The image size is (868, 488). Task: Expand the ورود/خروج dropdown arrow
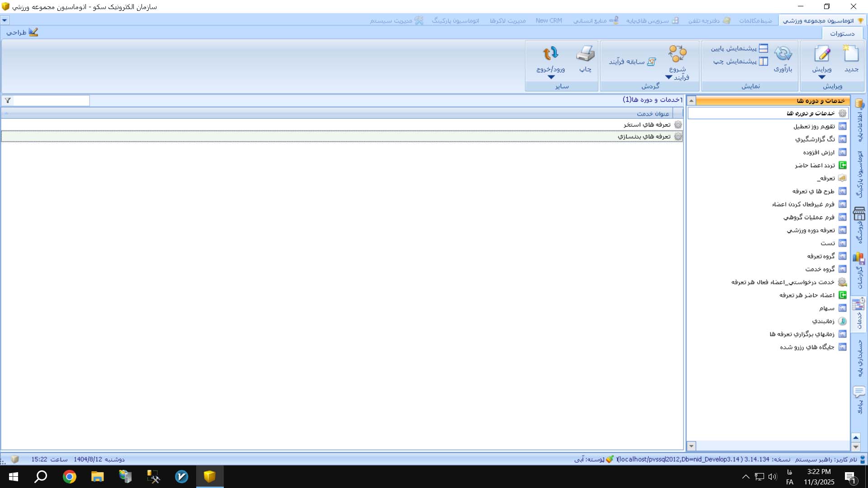point(551,77)
